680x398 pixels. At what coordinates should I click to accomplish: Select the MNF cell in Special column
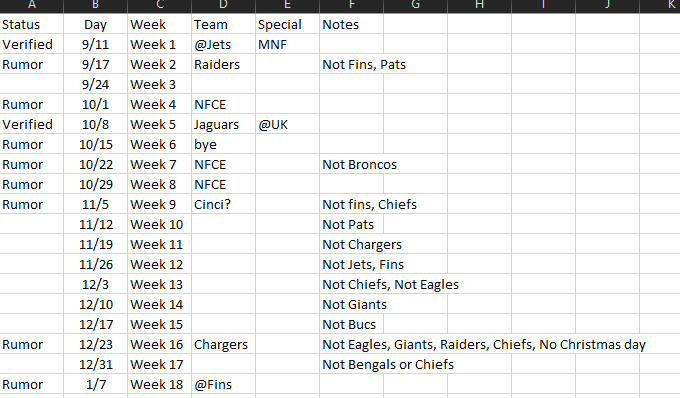coord(287,44)
